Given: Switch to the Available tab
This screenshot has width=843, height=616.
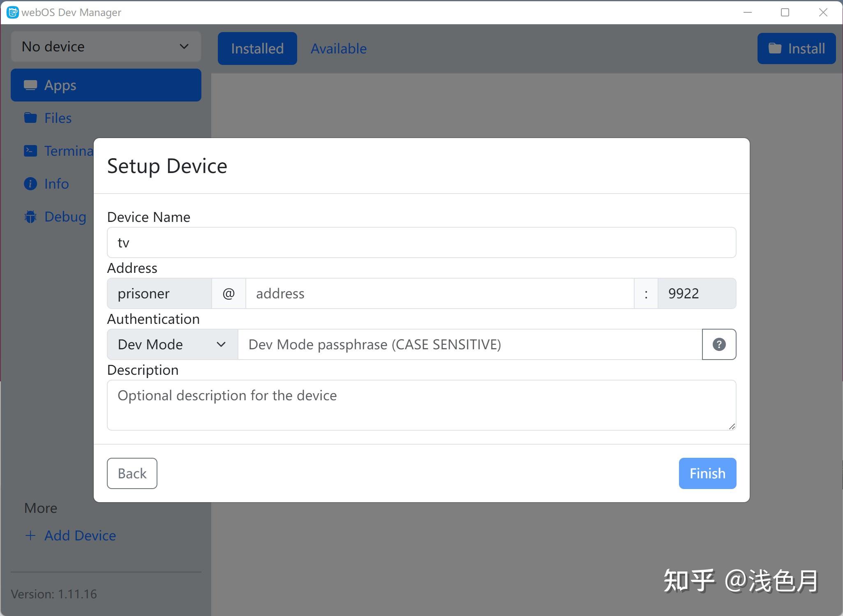Looking at the screenshot, I should 338,48.
